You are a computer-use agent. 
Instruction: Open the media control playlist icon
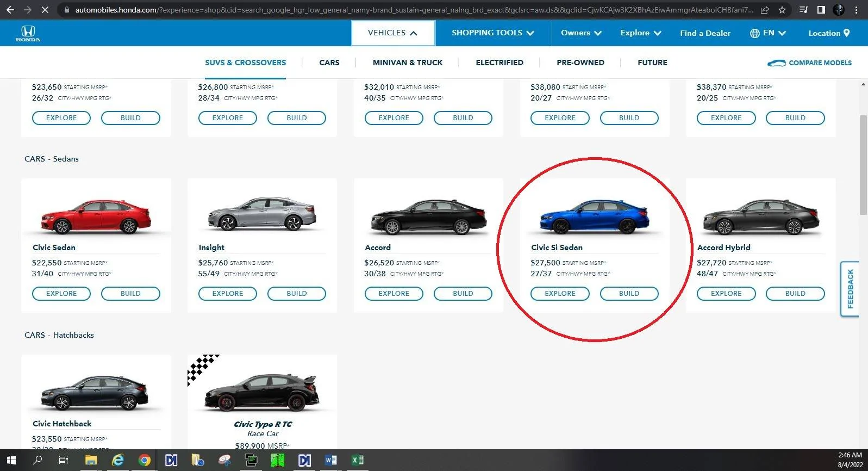(804, 10)
